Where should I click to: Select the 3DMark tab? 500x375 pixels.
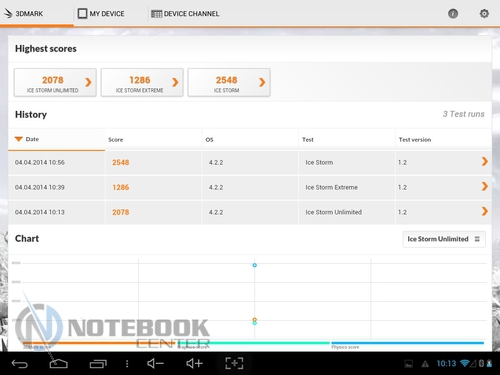coord(24,14)
